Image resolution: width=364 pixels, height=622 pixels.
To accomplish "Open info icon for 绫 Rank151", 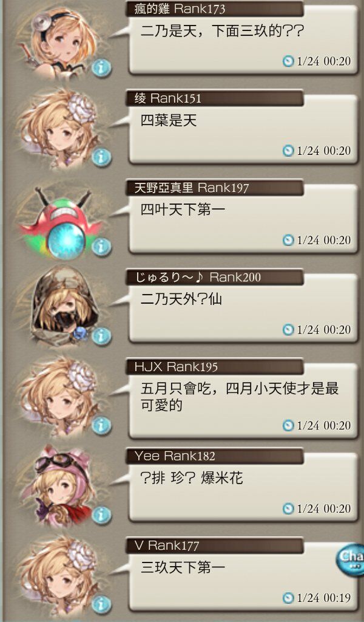I will tap(101, 157).
